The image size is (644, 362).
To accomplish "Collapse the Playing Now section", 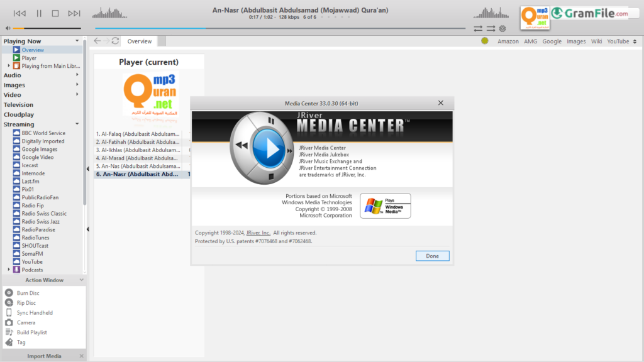I will tap(77, 41).
